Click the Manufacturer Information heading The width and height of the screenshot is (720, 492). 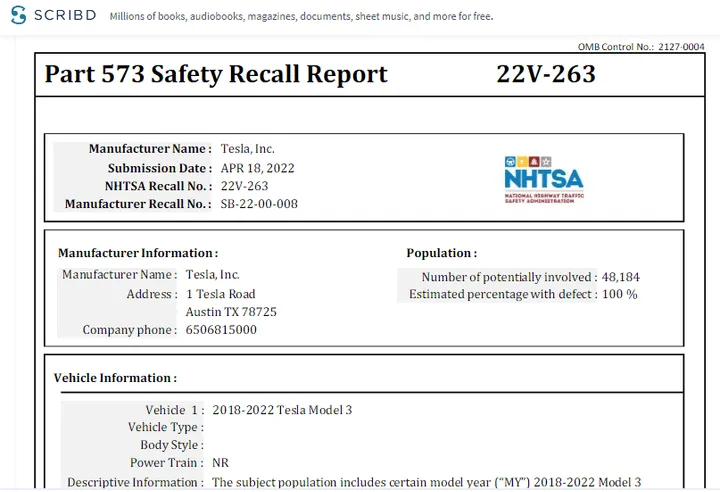[137, 253]
